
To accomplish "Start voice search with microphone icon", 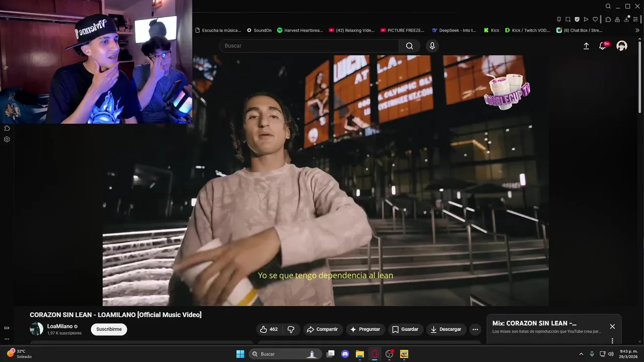I will point(432,46).
